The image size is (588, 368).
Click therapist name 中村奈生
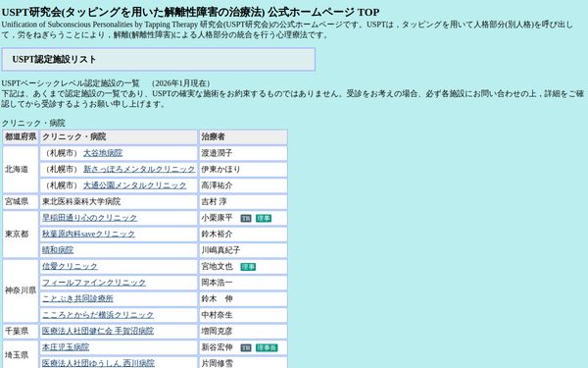point(217,315)
